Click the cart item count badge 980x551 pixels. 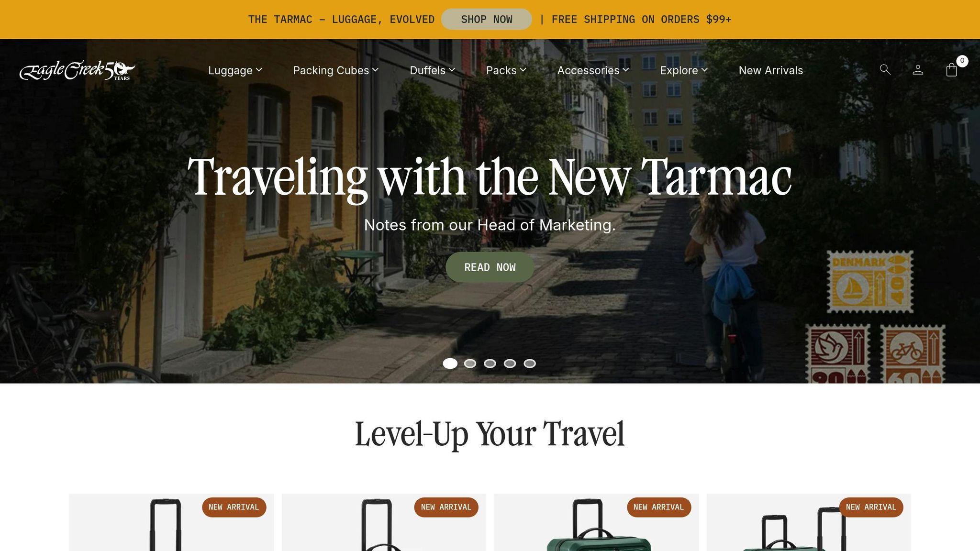(x=962, y=61)
